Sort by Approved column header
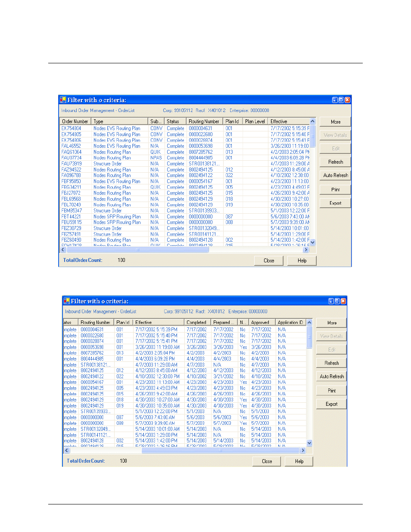This screenshot has height=532, width=411. click(262, 322)
